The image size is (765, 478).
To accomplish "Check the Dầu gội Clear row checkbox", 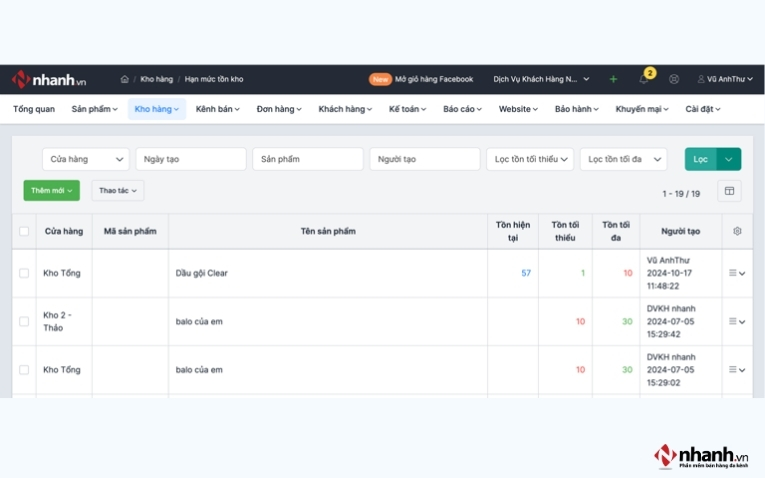I will [24, 273].
